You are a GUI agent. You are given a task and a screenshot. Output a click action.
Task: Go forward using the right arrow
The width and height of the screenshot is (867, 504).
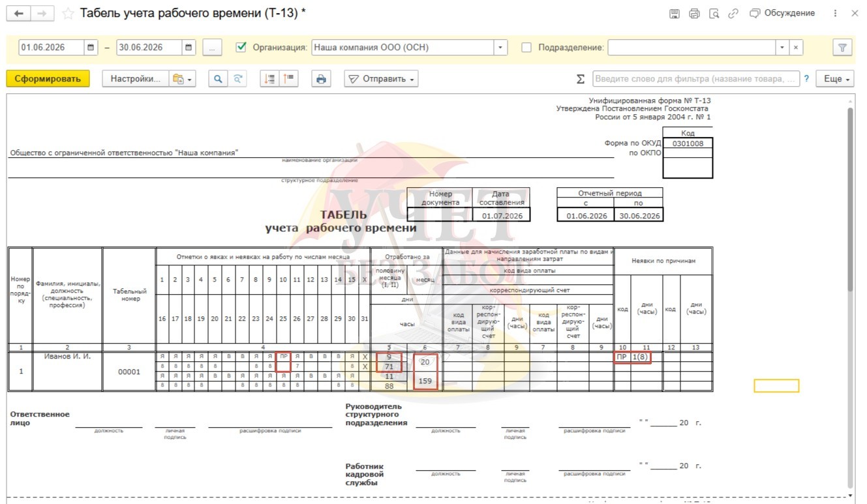41,14
